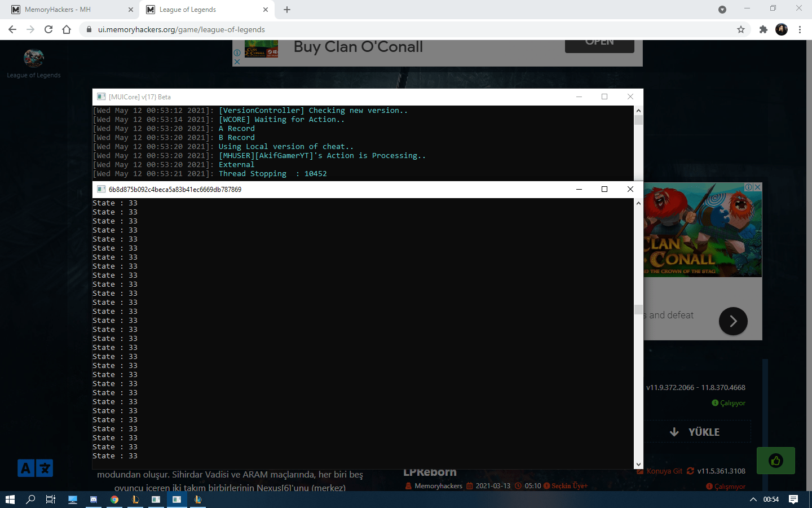Open the browser home page icon
812x508 pixels.
[x=67, y=29]
